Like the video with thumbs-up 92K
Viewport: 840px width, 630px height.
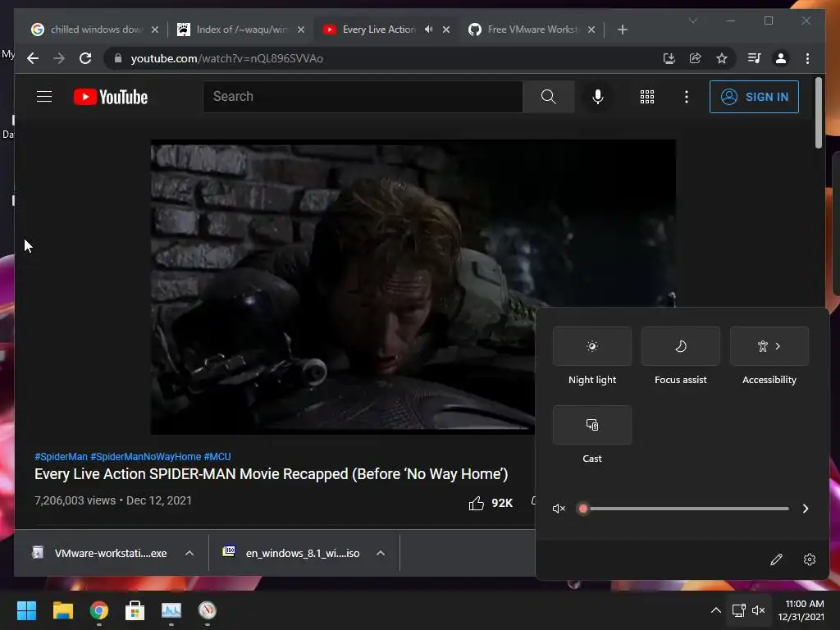491,503
